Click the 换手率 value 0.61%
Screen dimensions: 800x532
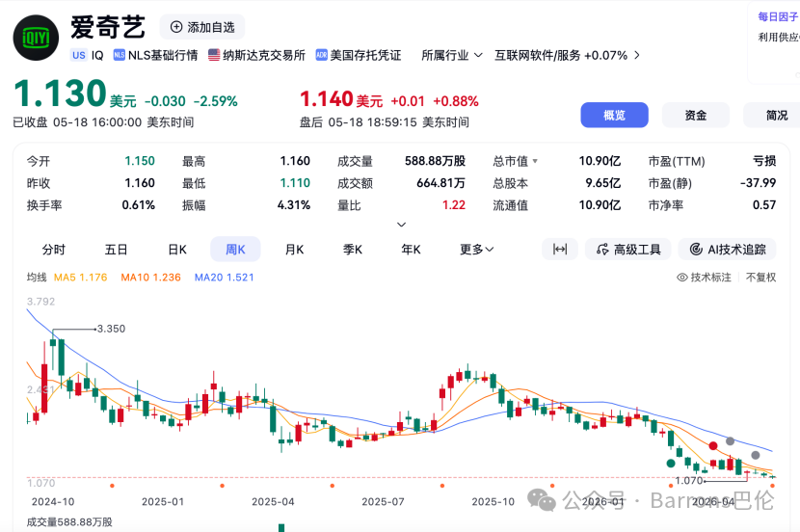pyautogui.click(x=138, y=205)
